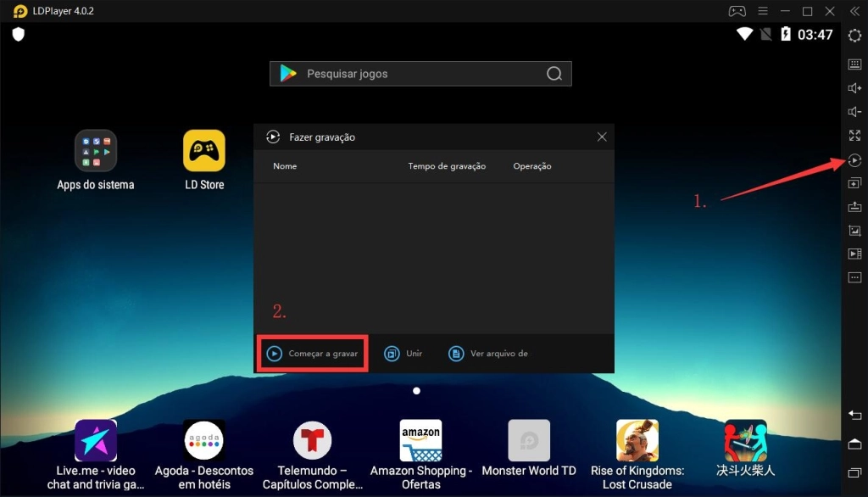Open the multi-player add window icon
The height and width of the screenshot is (497, 868).
(x=854, y=183)
